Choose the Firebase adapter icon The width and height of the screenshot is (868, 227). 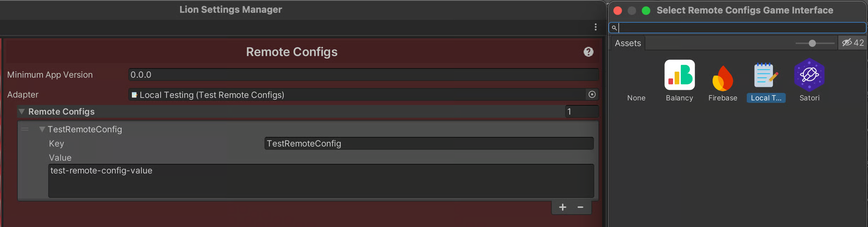[723, 78]
